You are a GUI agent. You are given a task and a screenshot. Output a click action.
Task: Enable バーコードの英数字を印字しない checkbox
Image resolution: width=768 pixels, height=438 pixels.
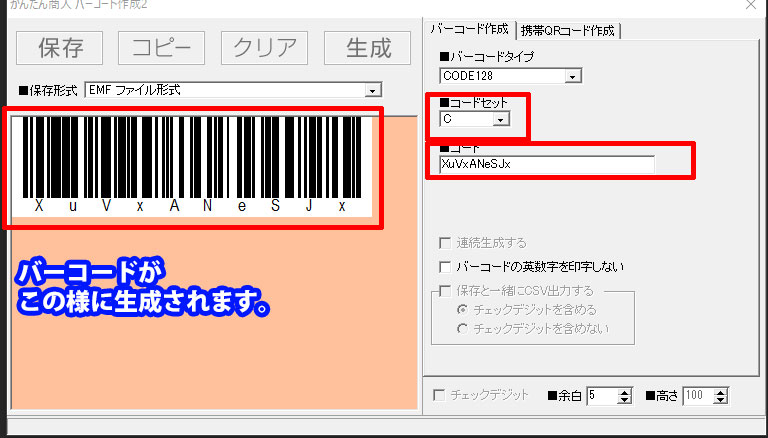(x=446, y=267)
